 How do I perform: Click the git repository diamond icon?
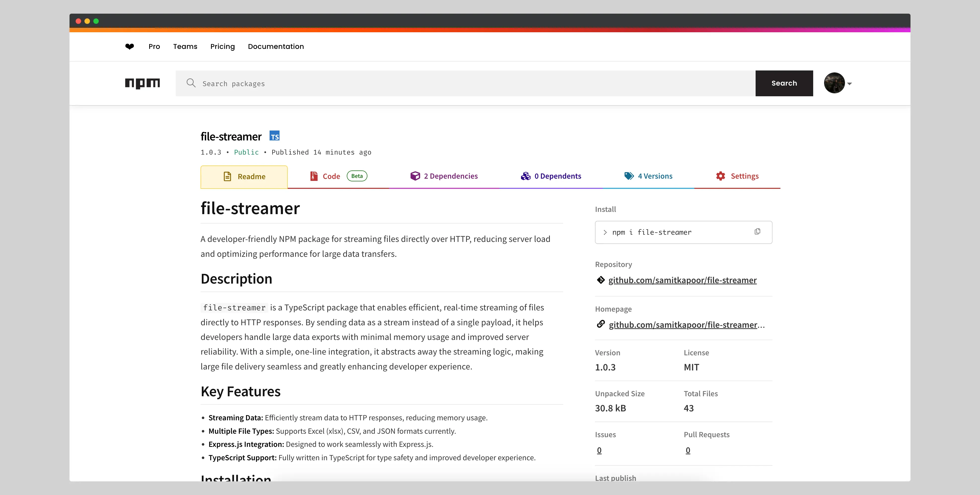point(601,280)
